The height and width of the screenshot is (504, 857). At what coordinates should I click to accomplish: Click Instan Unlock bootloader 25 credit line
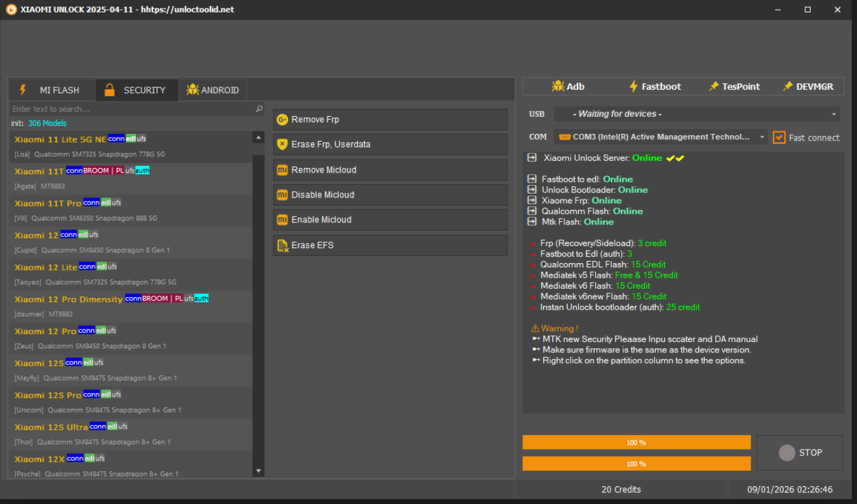620,307
